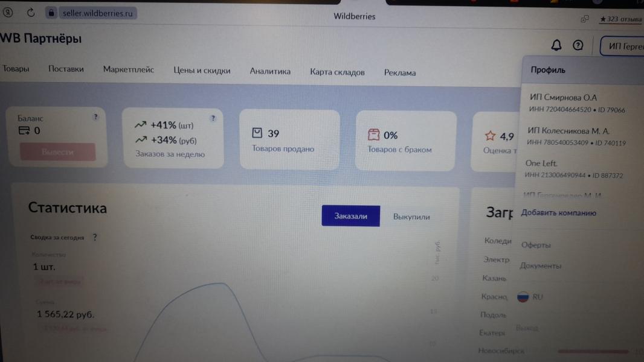Viewport: 644px width, 362px height.
Task: Click the Заказов за неделю growth card
Action: tap(173, 138)
